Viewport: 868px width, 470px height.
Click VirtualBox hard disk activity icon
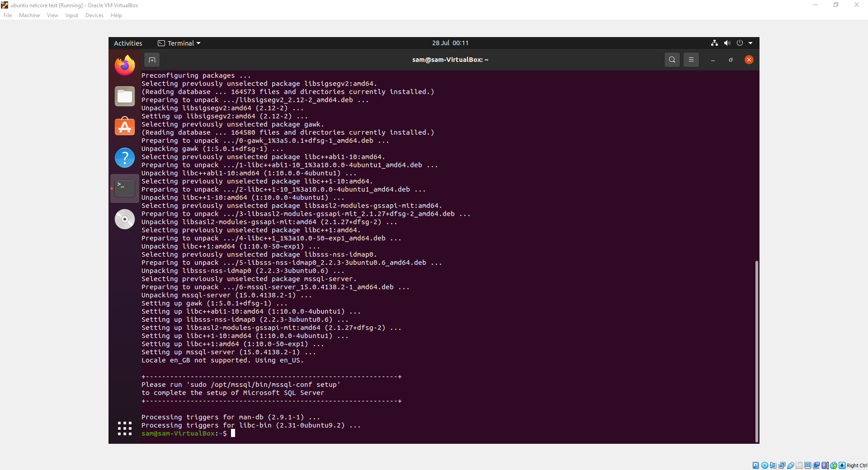[755, 465]
